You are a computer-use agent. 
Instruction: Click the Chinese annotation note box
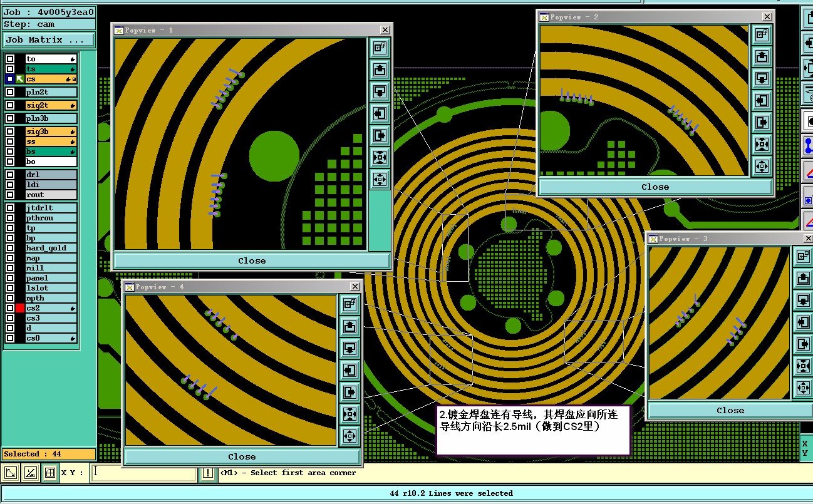533,429
